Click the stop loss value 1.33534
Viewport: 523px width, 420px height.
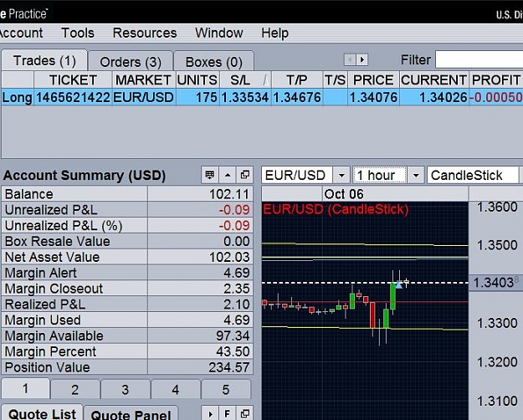click(245, 97)
